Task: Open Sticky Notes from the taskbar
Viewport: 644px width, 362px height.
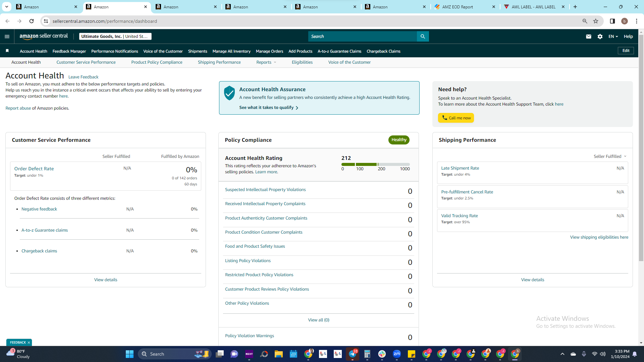Action: (412, 354)
